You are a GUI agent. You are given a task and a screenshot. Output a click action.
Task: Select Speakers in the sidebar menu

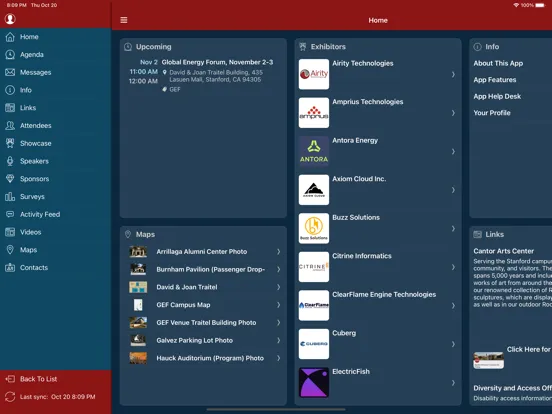point(56,161)
